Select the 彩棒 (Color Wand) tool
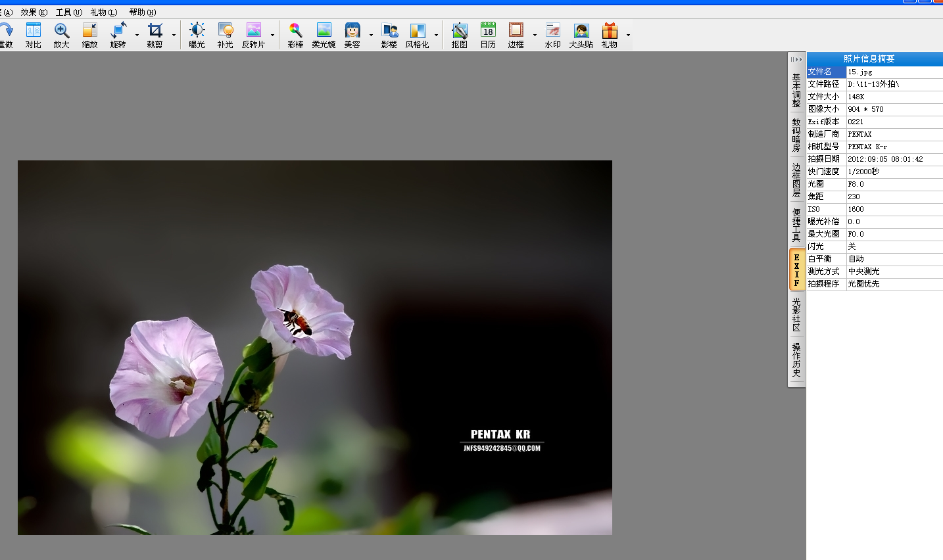 295,34
